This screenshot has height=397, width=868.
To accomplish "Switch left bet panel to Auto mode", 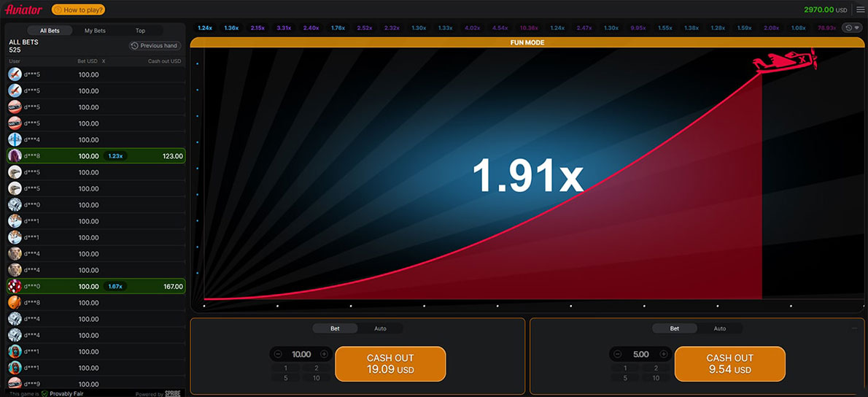I will 380,328.
